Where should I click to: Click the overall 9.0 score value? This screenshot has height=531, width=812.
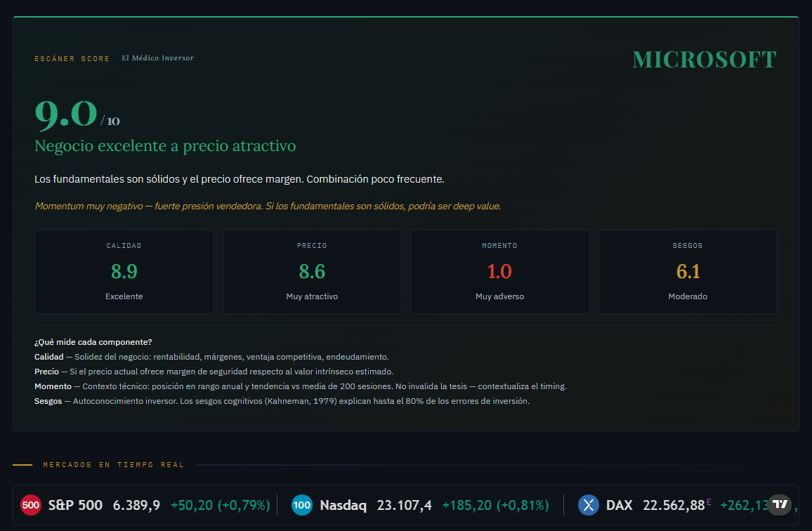pyautogui.click(x=66, y=114)
